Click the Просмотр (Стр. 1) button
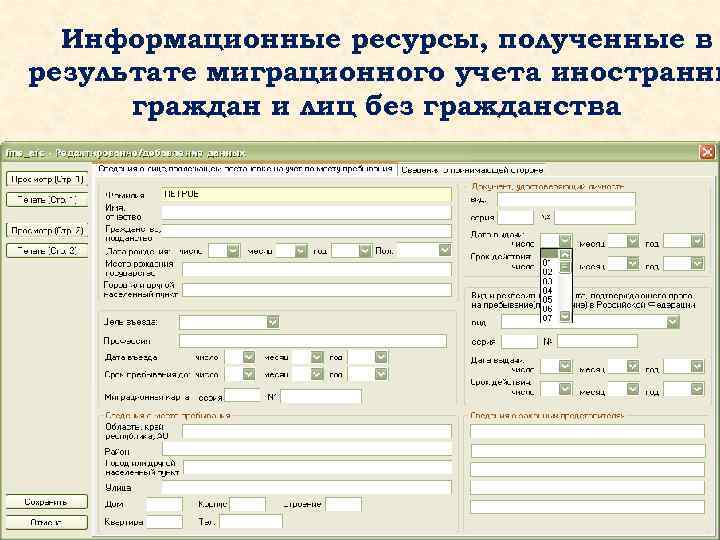The image size is (720, 540). click(x=47, y=179)
